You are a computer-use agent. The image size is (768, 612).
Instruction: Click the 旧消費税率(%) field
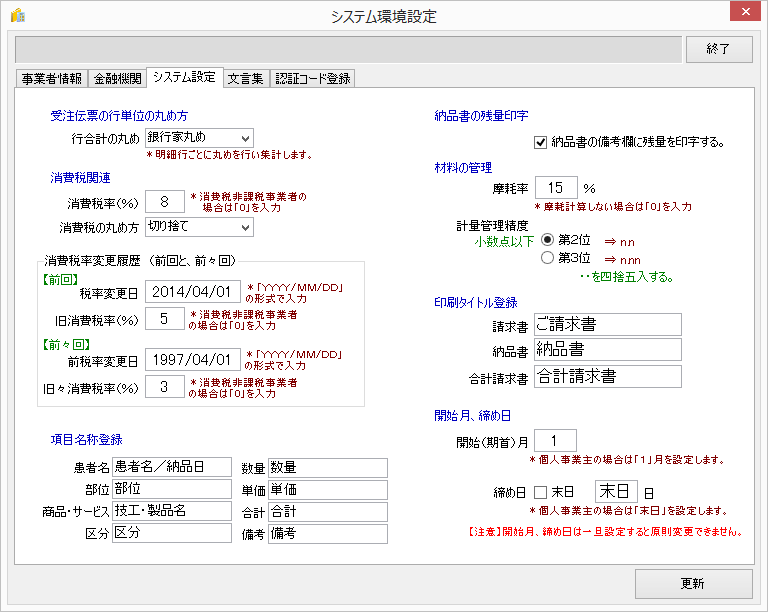pos(165,319)
